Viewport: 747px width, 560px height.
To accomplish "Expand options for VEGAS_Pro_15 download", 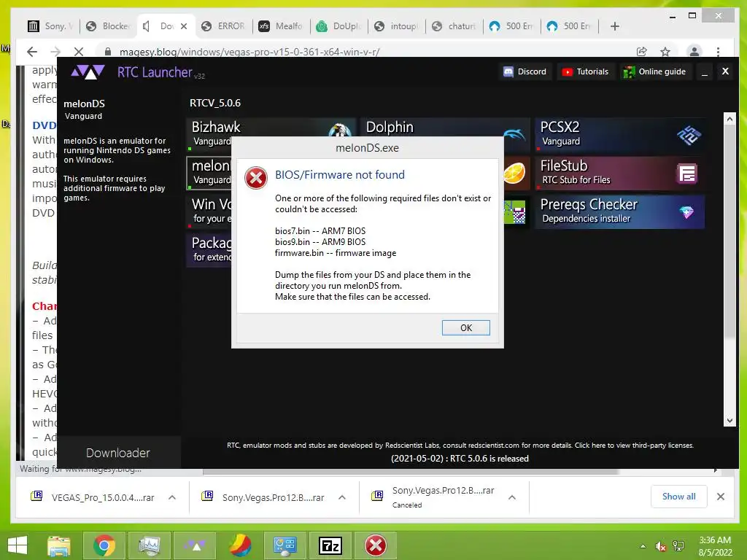I will pos(172,497).
